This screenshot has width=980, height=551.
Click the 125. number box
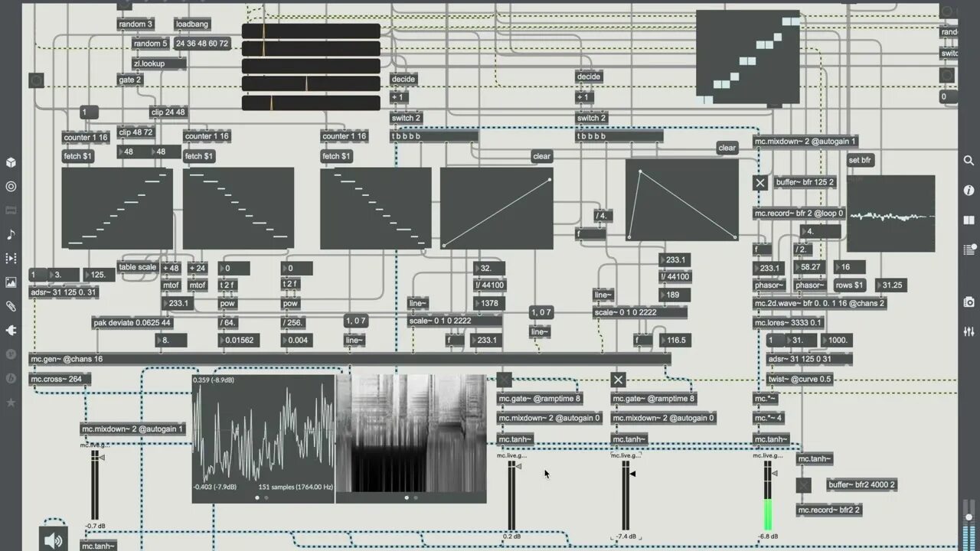point(98,275)
